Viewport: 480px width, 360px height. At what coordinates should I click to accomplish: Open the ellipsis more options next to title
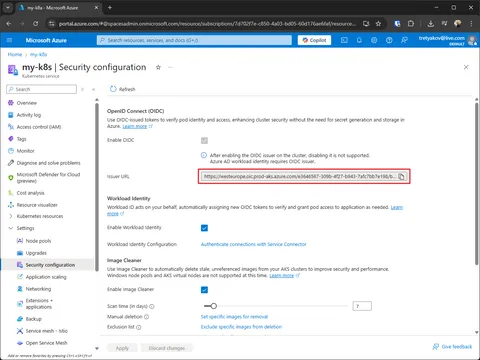[170, 67]
